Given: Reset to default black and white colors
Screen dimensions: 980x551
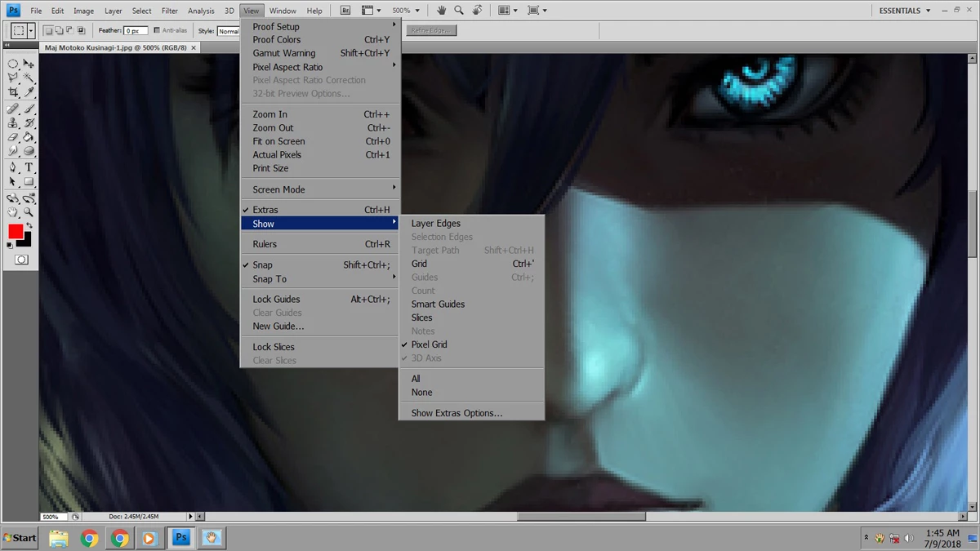Looking at the screenshot, I should click(10, 245).
